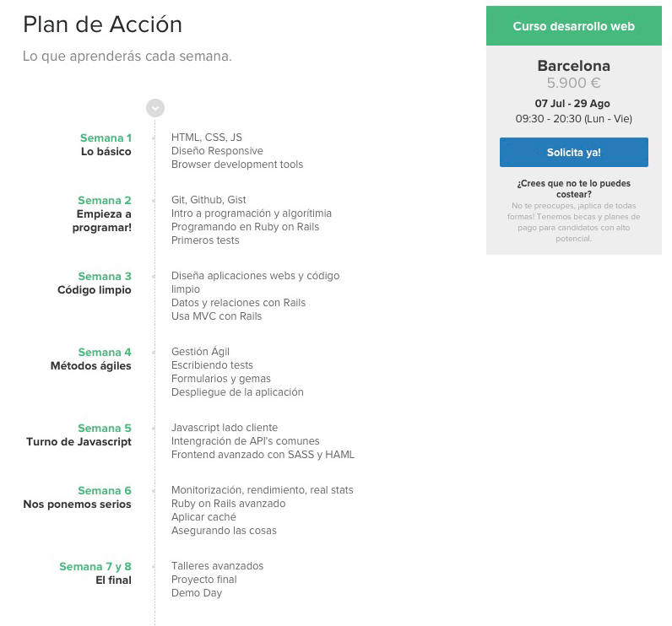Select the Semana 3 heading
This screenshot has width=672, height=626.
point(105,276)
